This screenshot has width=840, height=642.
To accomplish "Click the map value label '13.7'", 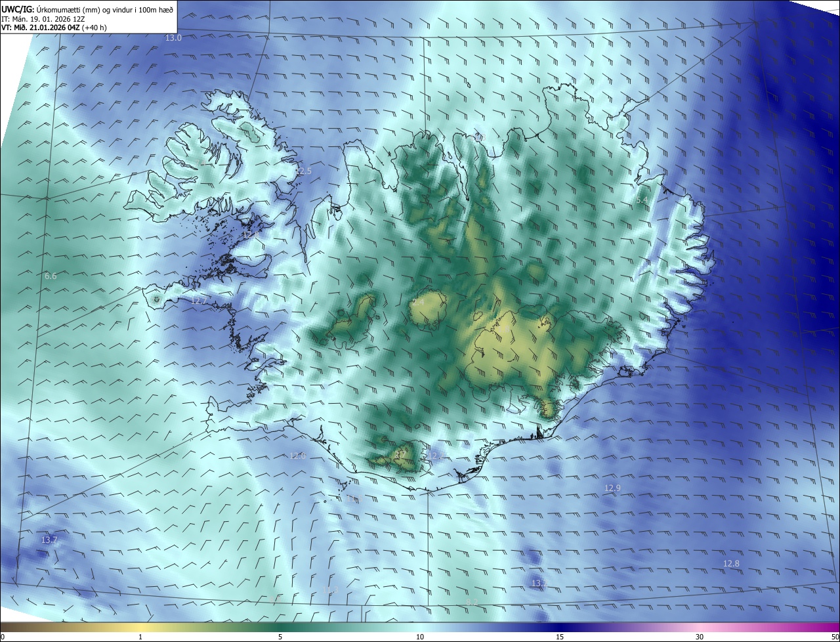I will coord(49,540).
